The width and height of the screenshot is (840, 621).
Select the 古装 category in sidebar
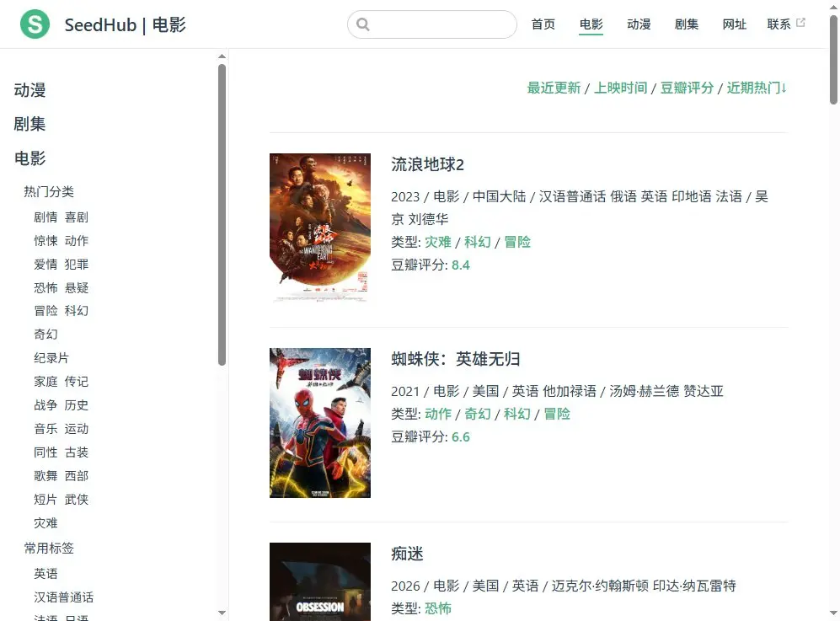click(x=77, y=452)
